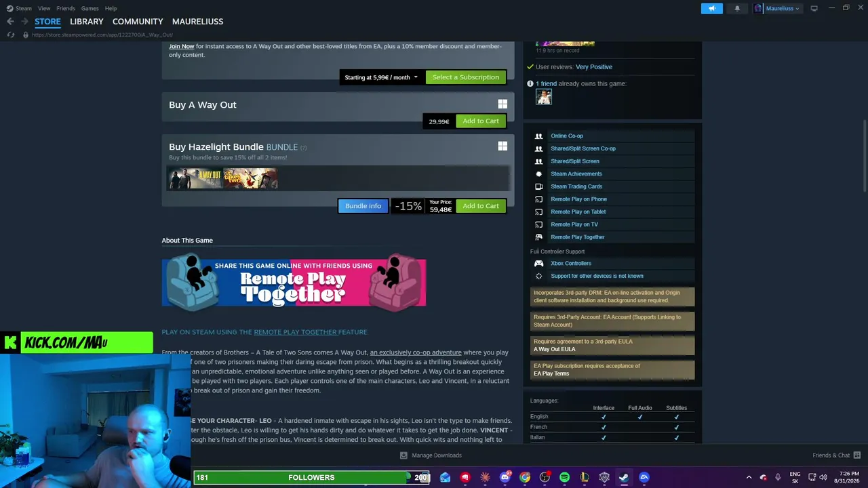Click the forward navigation arrow
This screenshot has height=488, width=868.
(x=24, y=22)
